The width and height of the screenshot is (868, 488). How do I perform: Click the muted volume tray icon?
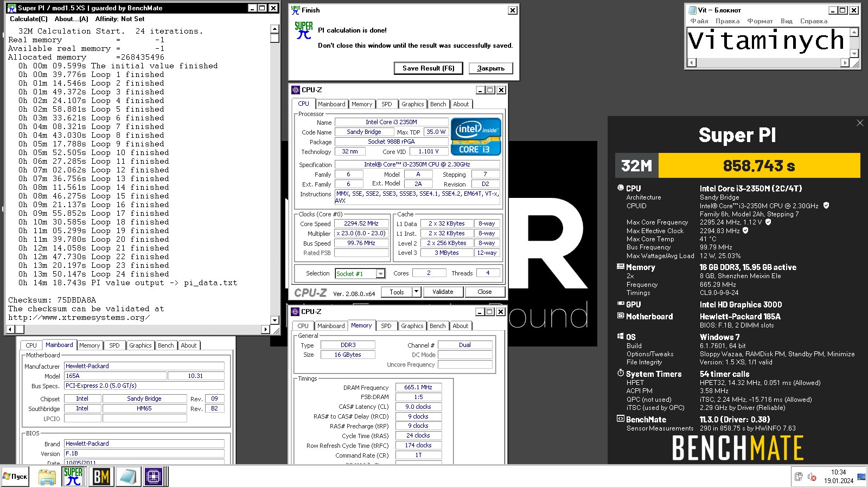(812, 477)
